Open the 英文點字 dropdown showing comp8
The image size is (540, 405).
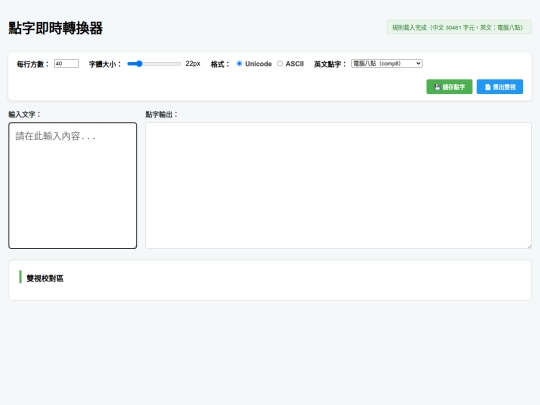tap(387, 63)
